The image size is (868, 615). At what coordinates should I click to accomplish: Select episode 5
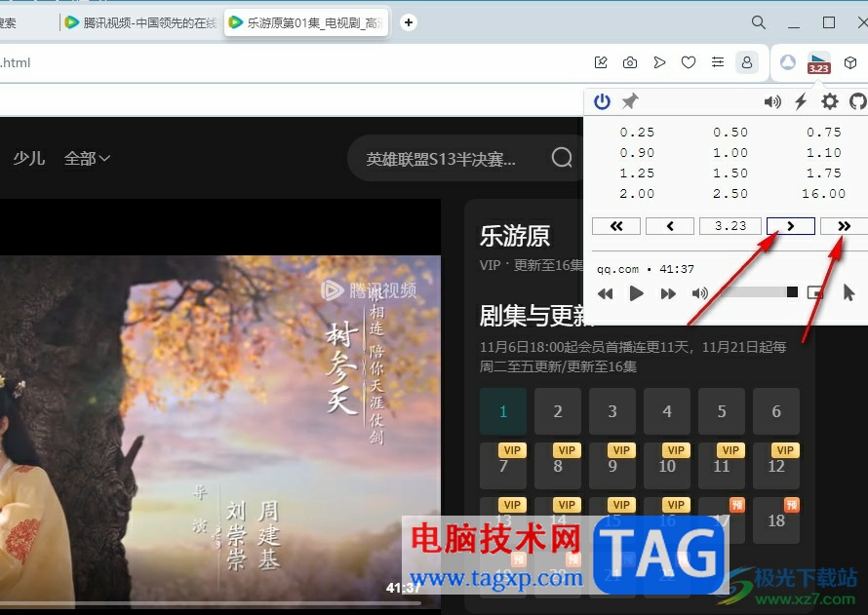[722, 411]
